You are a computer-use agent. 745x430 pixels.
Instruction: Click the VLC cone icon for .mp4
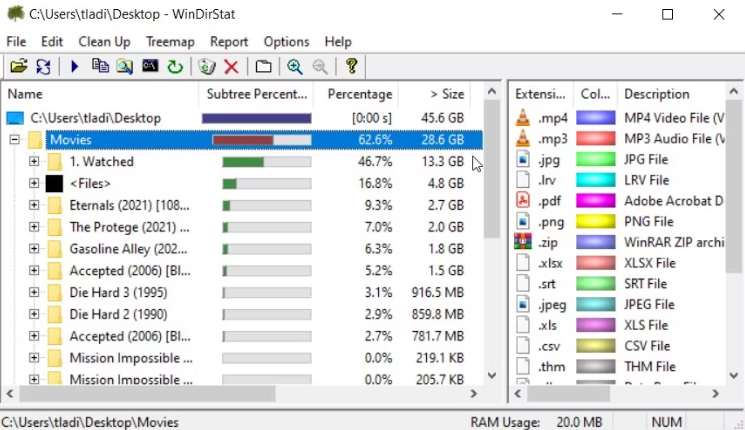pos(523,117)
